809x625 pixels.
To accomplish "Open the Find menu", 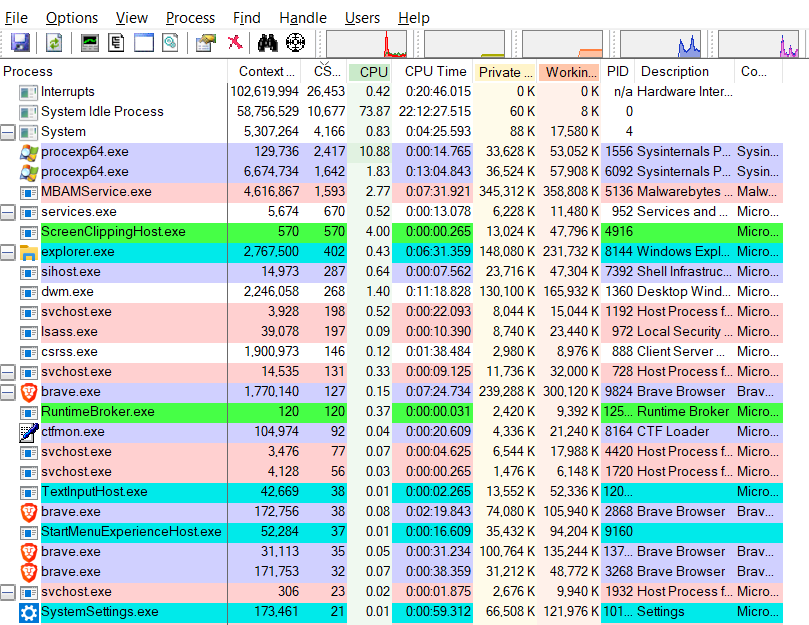I will click(247, 18).
